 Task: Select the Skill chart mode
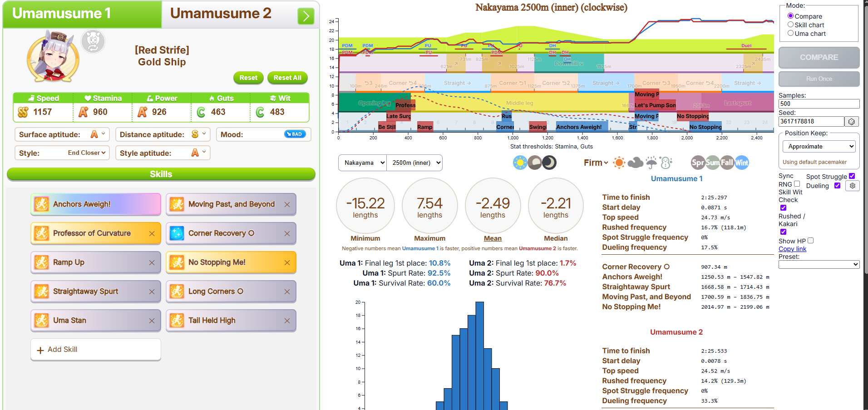(x=790, y=25)
